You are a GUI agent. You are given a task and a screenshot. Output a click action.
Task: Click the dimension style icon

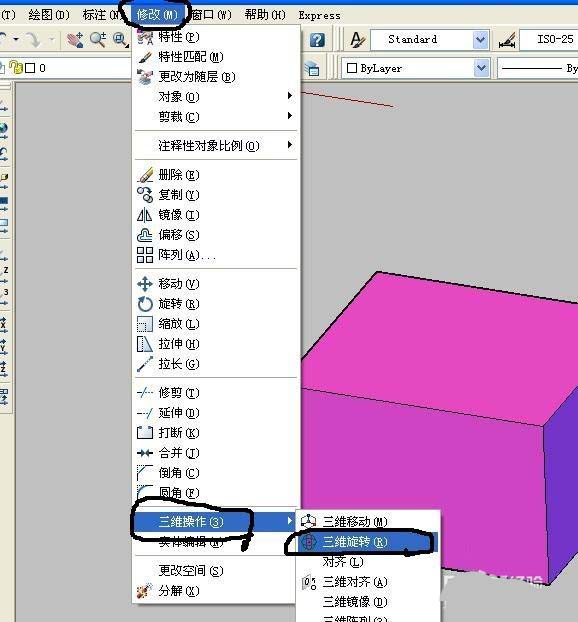507,40
